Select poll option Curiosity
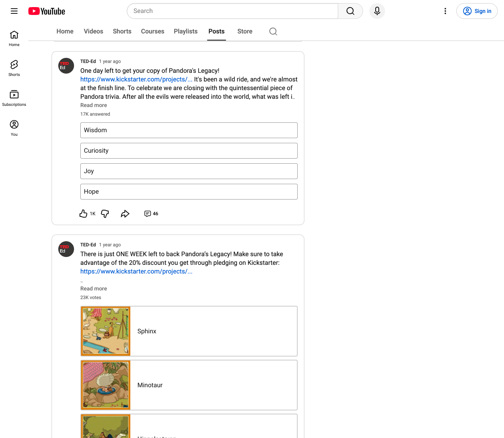Screen dimensions: 504x438 (x=189, y=151)
